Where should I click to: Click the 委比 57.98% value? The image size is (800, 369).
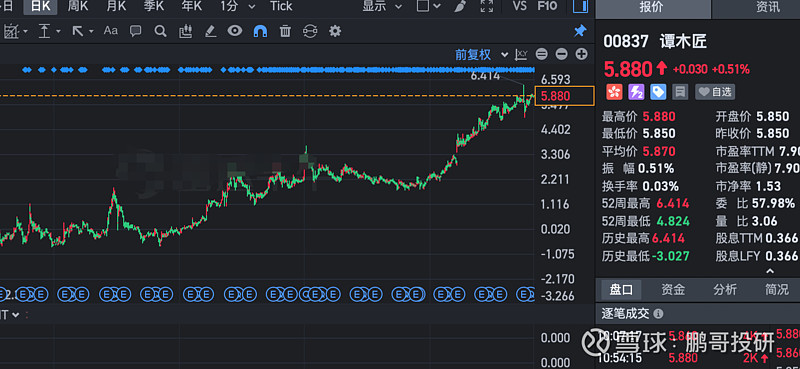tap(773, 204)
